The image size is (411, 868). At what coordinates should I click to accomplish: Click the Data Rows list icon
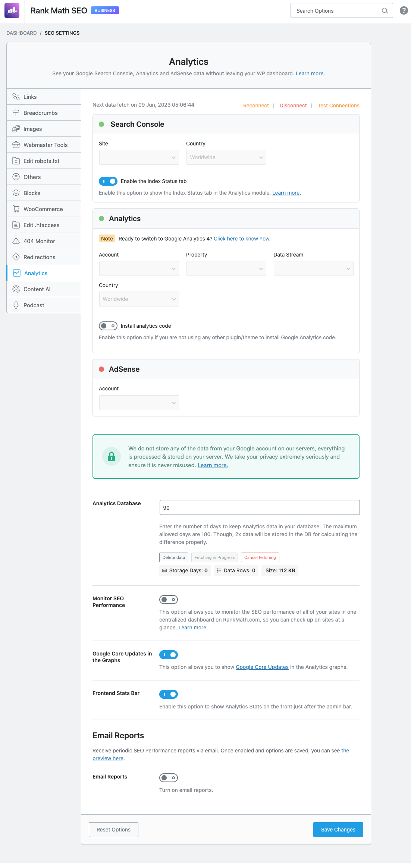tap(219, 571)
